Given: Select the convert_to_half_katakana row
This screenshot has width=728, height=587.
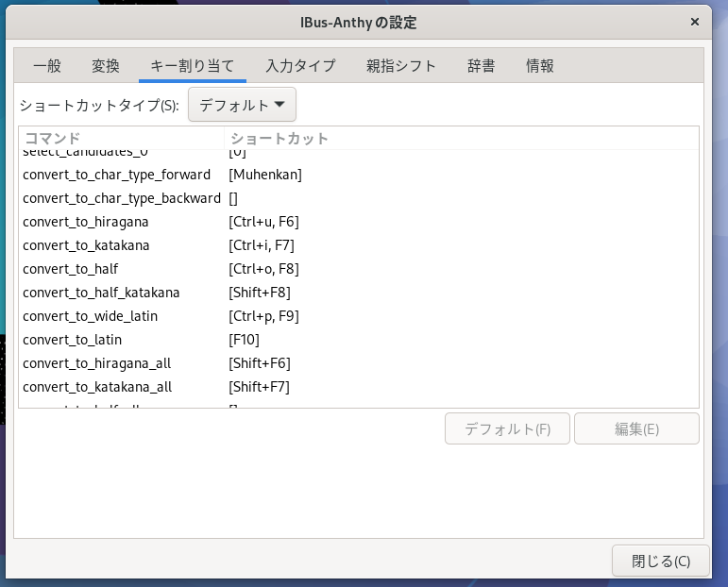Looking at the screenshot, I should (359, 293).
